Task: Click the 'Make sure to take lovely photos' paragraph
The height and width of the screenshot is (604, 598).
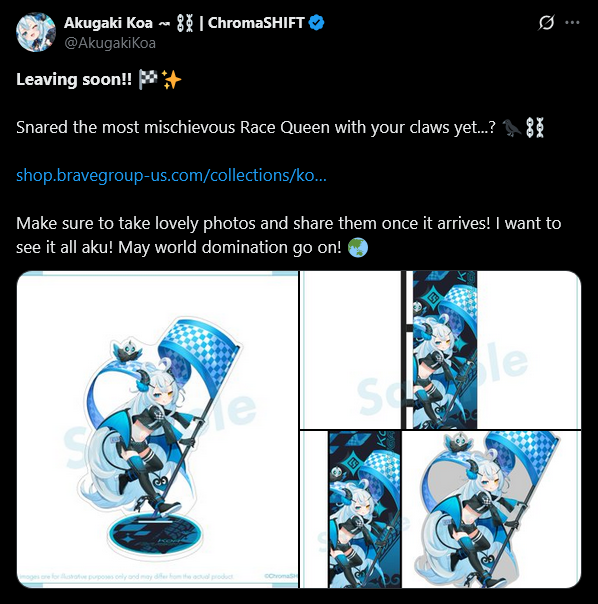Action: click(289, 235)
